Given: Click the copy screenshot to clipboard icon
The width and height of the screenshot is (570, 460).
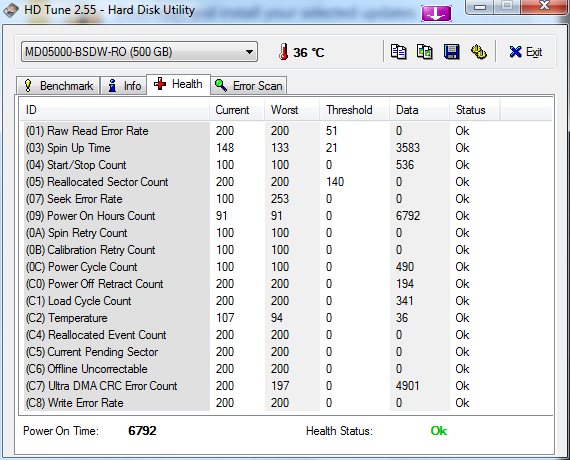Looking at the screenshot, I should [425, 52].
